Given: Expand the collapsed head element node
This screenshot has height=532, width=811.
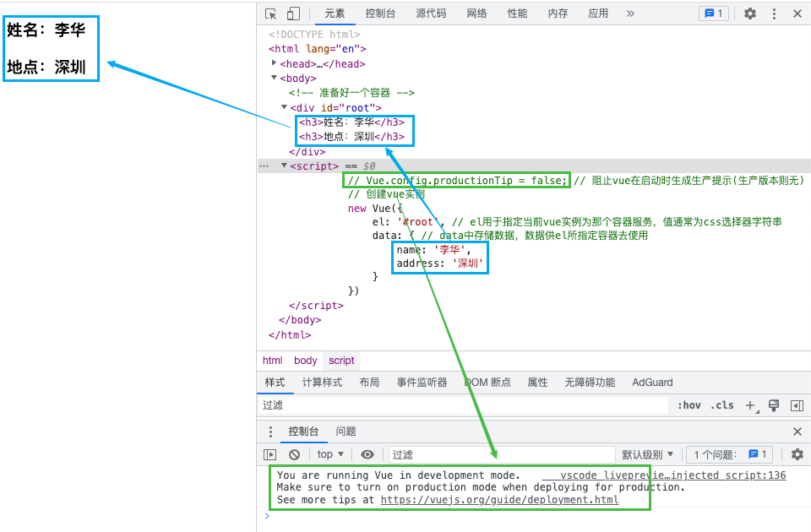Looking at the screenshot, I should click(275, 63).
